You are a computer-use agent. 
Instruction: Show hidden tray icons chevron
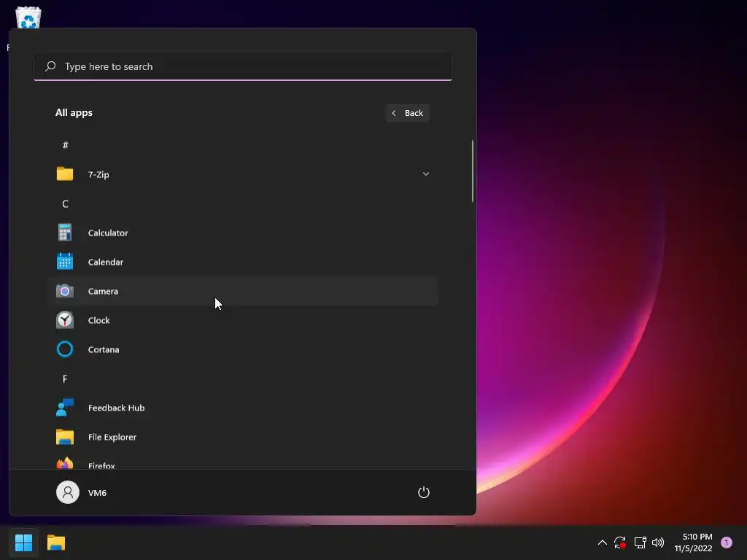tap(602, 542)
